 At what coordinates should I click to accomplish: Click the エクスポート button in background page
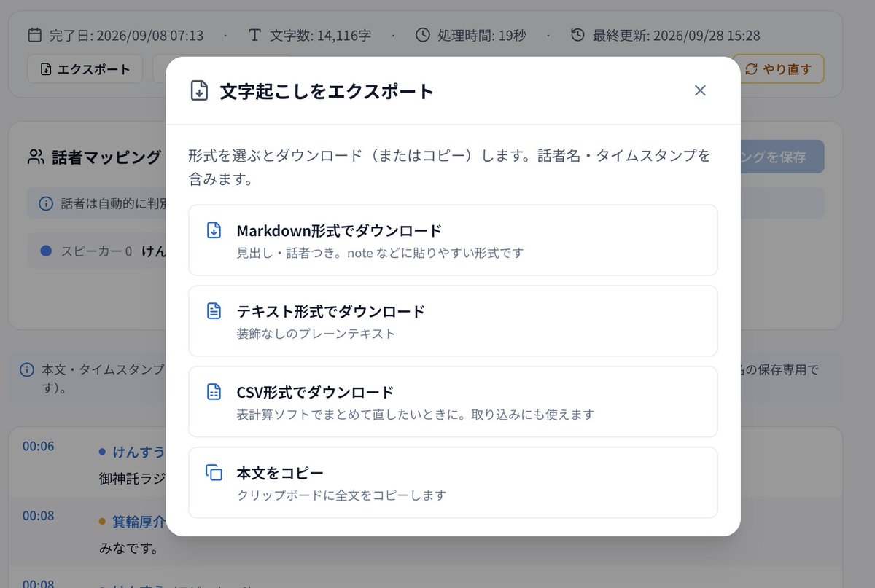tap(85, 69)
